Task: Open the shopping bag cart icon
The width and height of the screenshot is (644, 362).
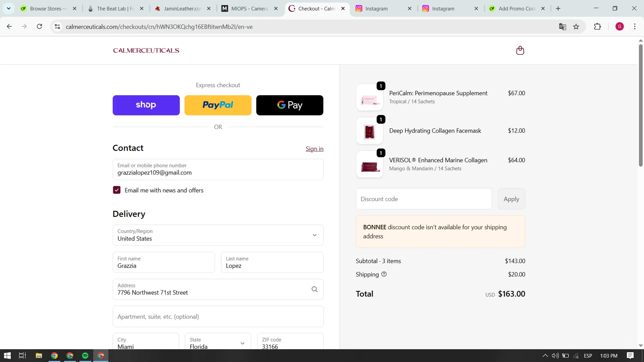Action: pos(520,51)
